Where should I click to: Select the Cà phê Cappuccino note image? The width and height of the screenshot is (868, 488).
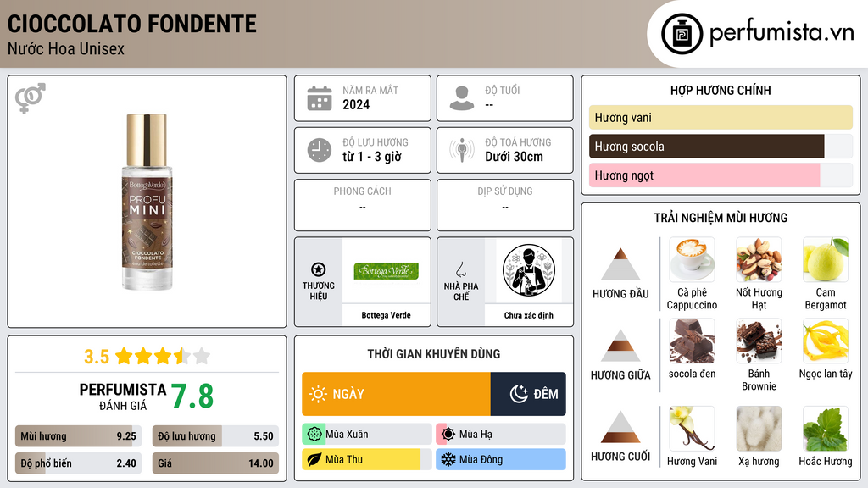(692, 259)
